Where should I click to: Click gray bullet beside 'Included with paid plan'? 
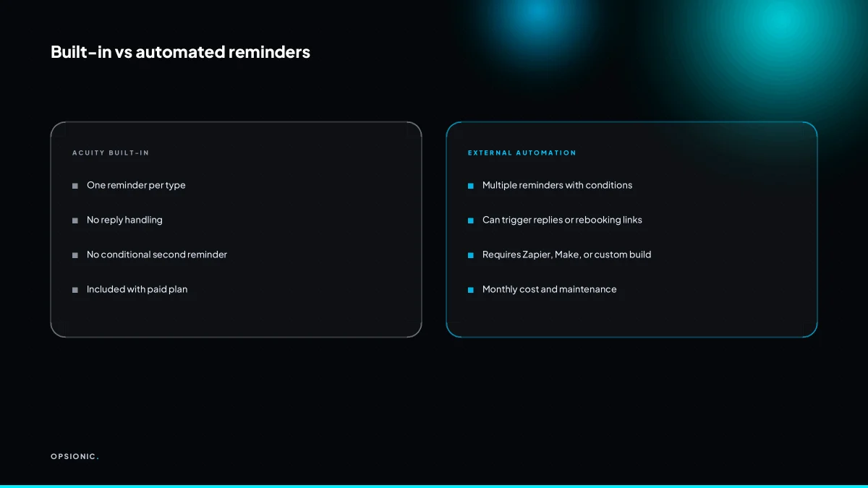pos(75,291)
